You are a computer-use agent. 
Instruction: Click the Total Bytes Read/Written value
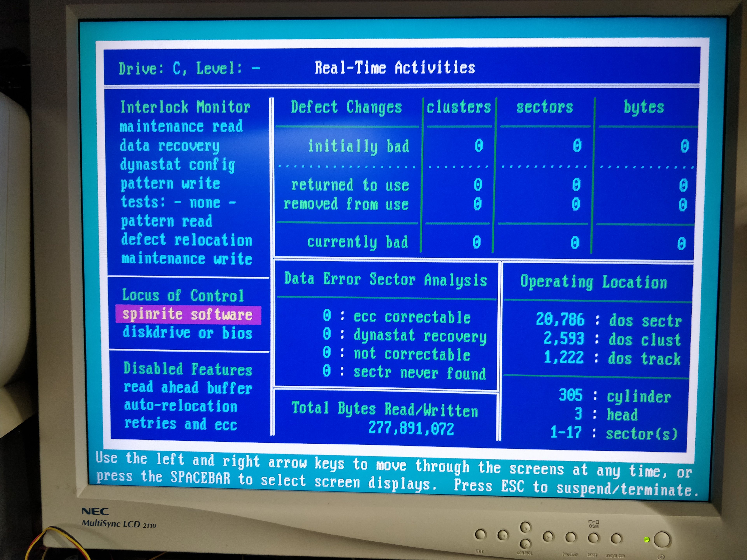[411, 428]
